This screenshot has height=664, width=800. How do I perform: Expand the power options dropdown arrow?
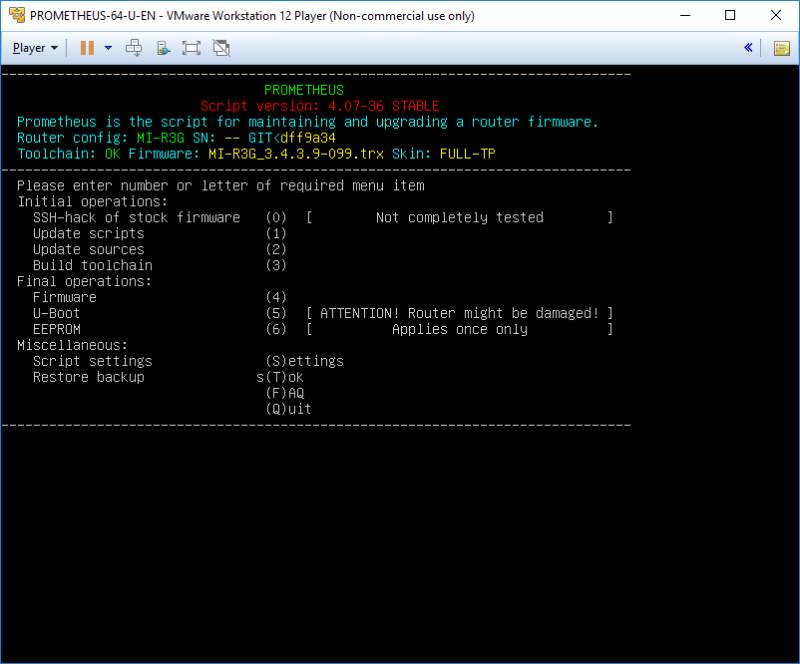(108, 48)
